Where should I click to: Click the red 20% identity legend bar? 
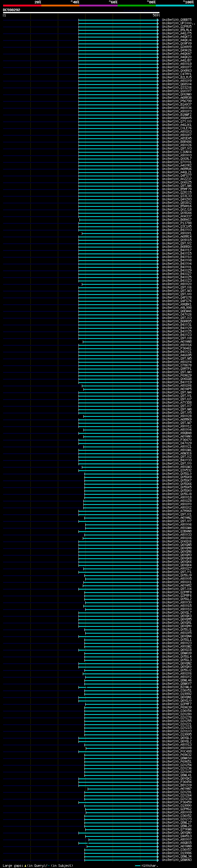click(x=22, y=6)
